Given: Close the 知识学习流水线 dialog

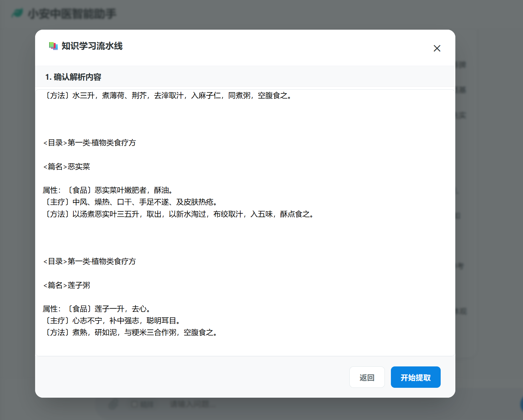Looking at the screenshot, I should click(437, 48).
